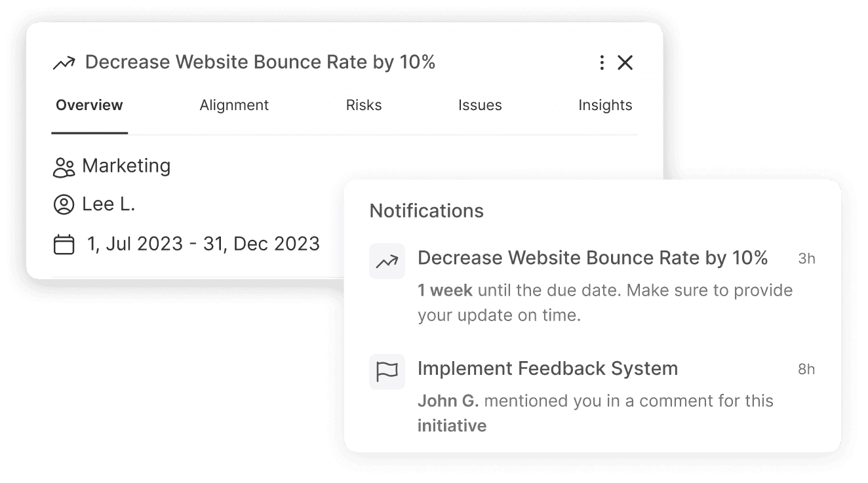Click the calendar icon next to date range

pos(64,244)
